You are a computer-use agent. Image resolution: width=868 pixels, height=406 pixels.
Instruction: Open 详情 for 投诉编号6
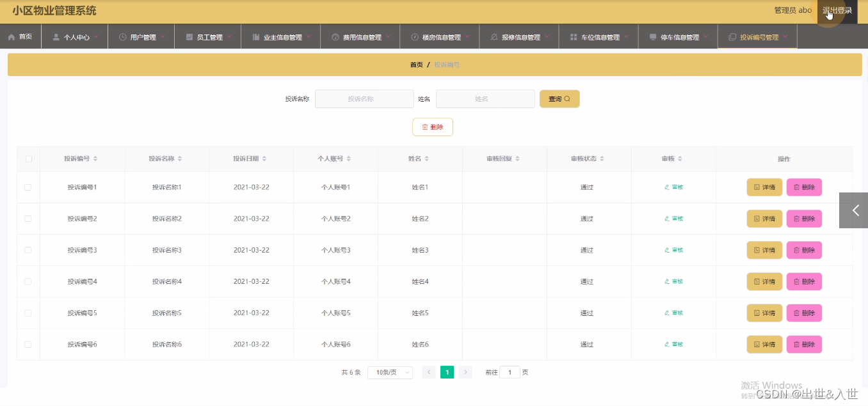point(764,344)
